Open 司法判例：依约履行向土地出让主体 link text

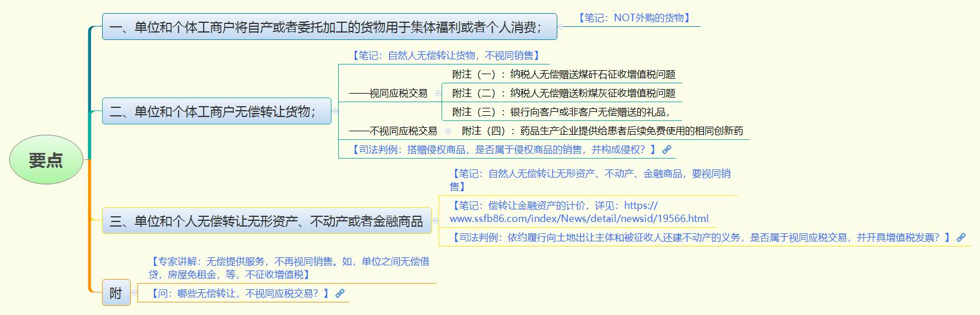[x=701, y=237]
